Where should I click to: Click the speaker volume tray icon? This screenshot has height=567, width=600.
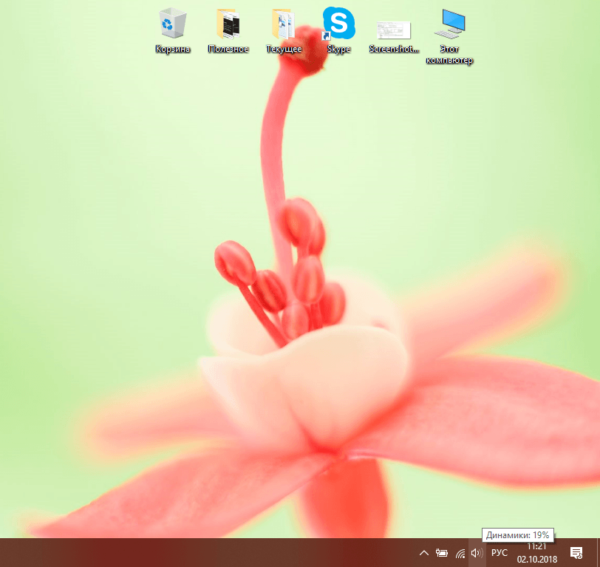(477, 553)
